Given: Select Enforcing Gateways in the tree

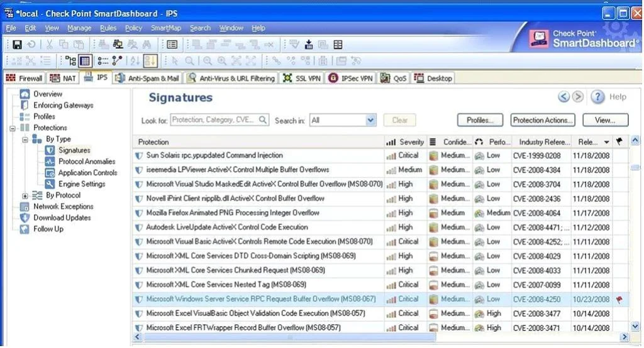Looking at the screenshot, I should click(64, 105).
